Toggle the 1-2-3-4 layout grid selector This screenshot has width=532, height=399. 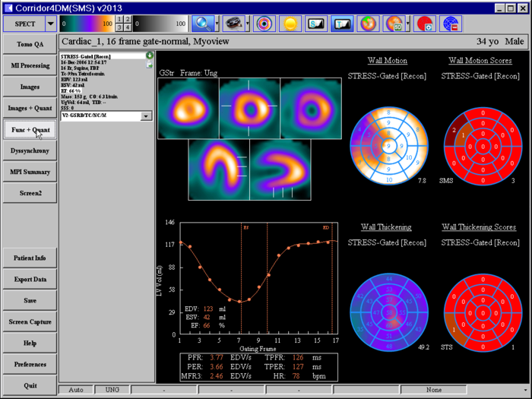[x=124, y=24]
